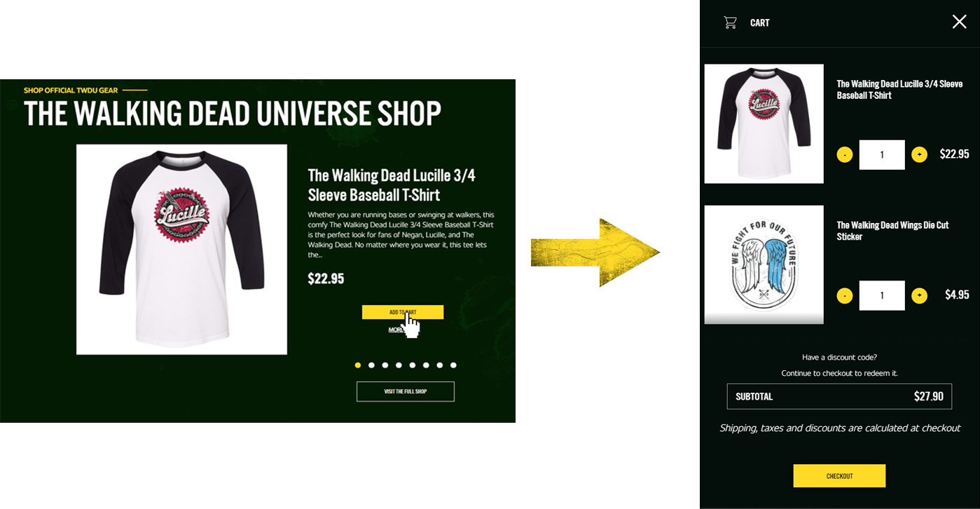Screen dimensions: 980x509
Task: Decrease quantity of Lucille baseball T-shirt
Action: tap(845, 154)
